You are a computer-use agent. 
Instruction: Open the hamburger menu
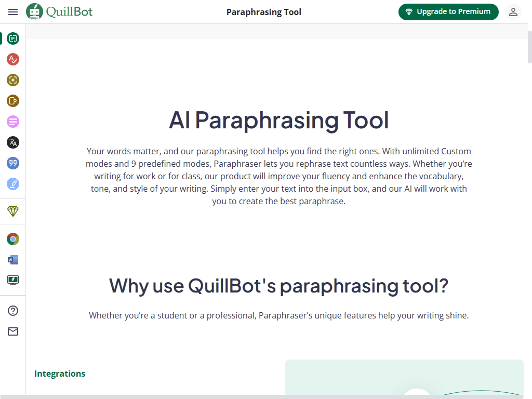13,12
